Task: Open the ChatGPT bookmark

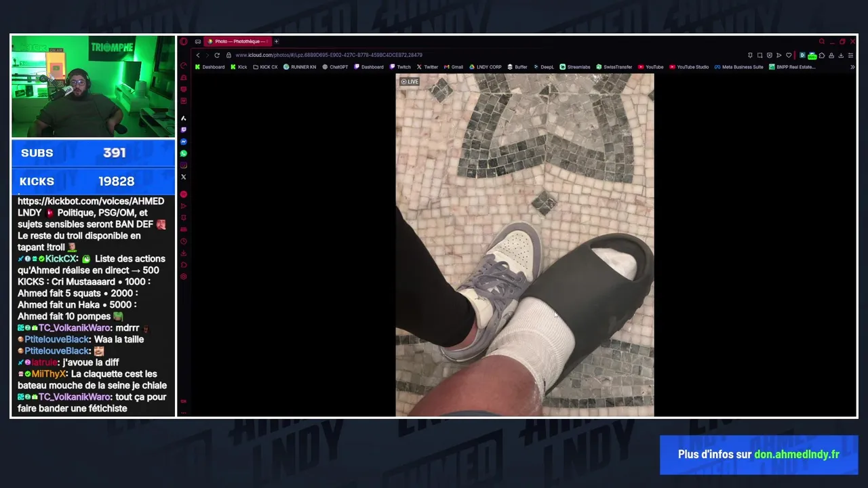Action: pos(335,67)
